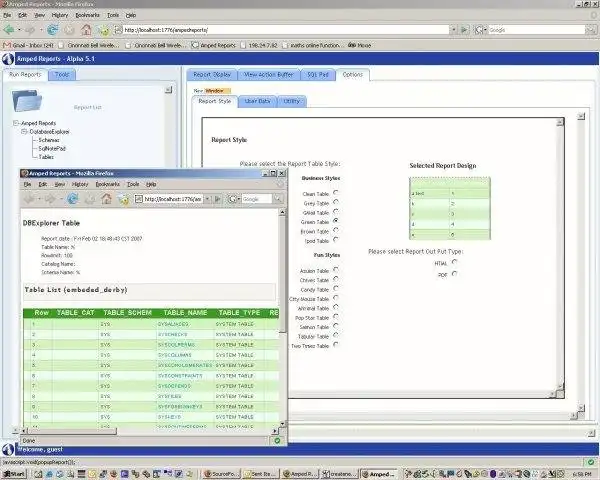This screenshot has height=480, width=600.
Task: Select Two Times Table radio button
Action: 336,344
